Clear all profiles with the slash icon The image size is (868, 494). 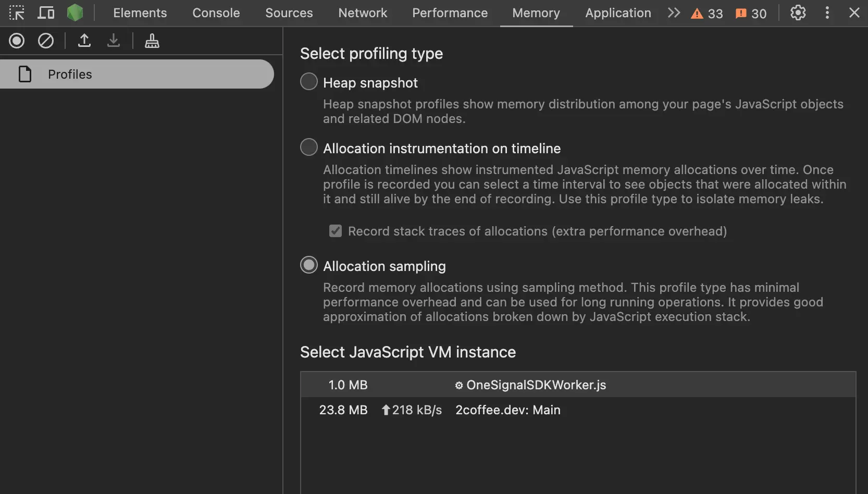[46, 41]
